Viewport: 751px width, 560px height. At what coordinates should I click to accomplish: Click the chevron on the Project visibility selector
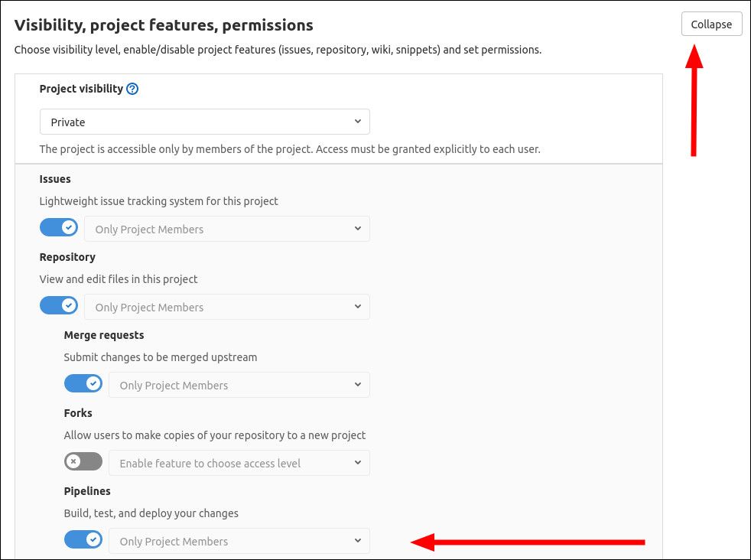(x=357, y=121)
